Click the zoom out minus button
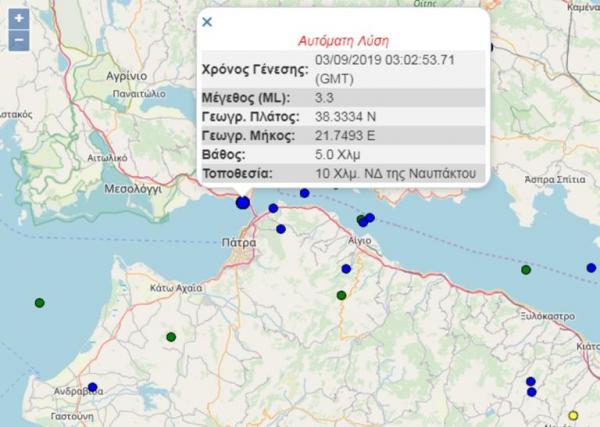The width and height of the screenshot is (600, 427). (x=17, y=41)
